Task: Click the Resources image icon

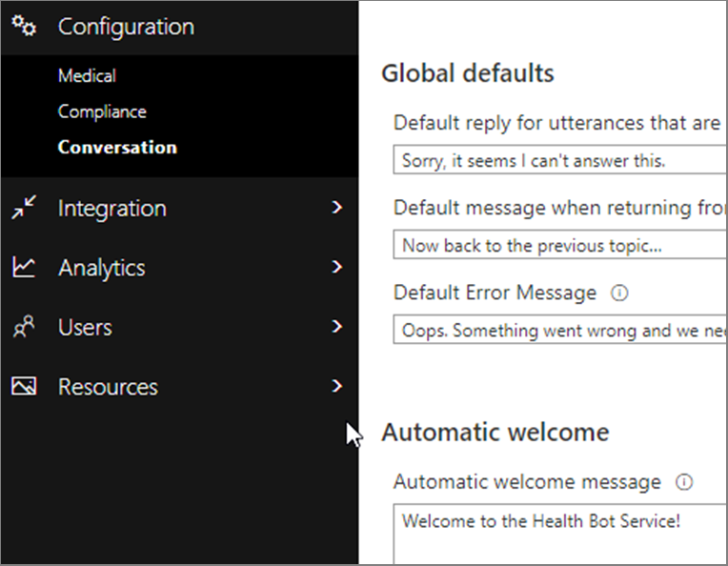Action: pyautogui.click(x=24, y=387)
